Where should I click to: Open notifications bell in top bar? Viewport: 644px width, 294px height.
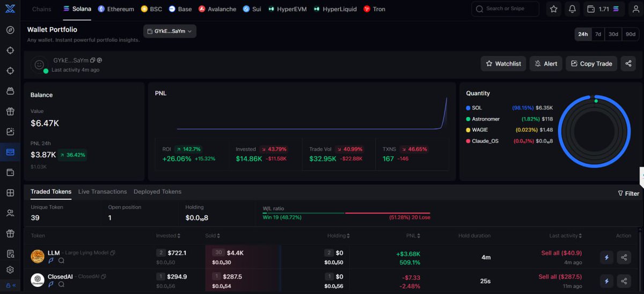tap(572, 9)
